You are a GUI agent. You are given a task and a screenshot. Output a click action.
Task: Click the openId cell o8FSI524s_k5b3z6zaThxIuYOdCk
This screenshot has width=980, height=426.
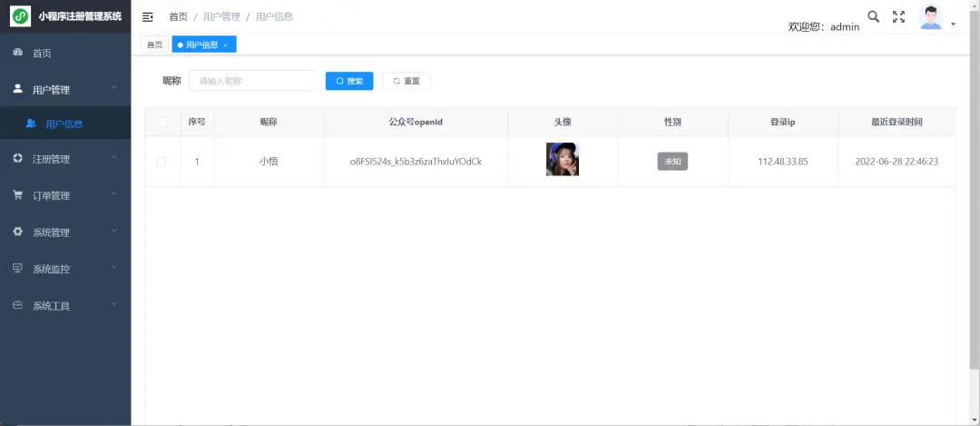coord(416,162)
